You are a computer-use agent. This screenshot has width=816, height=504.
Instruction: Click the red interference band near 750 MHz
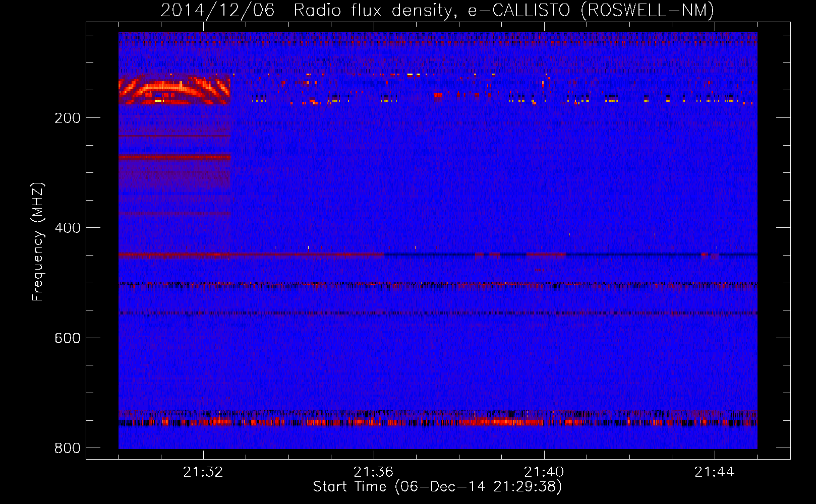(x=438, y=421)
